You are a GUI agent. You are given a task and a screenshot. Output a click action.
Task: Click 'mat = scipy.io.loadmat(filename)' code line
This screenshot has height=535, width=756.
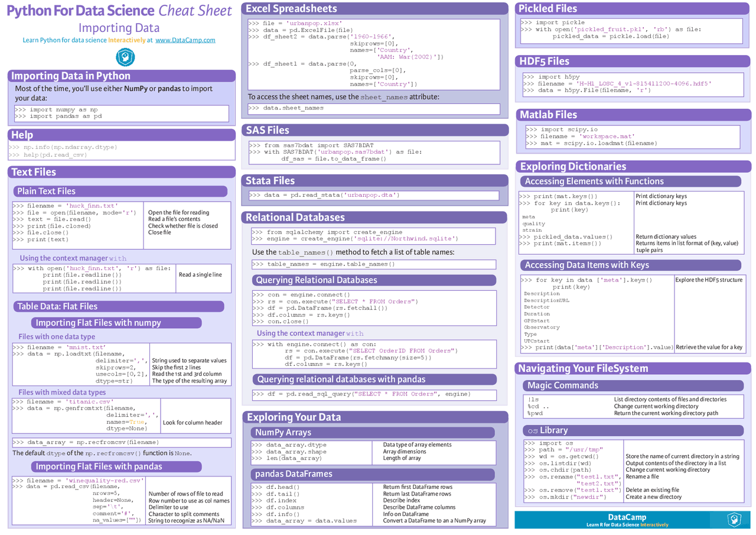[x=590, y=143]
